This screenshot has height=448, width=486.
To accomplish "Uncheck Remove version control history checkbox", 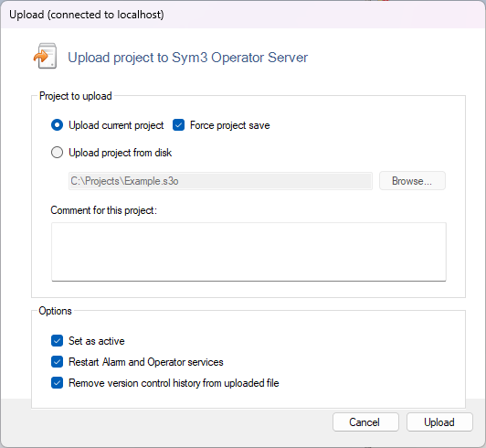I will [x=57, y=383].
